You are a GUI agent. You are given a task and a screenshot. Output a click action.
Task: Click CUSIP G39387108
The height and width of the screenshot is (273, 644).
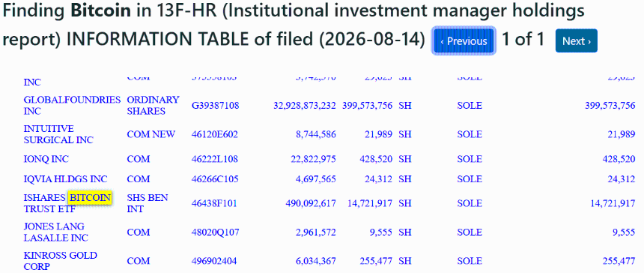click(x=215, y=106)
